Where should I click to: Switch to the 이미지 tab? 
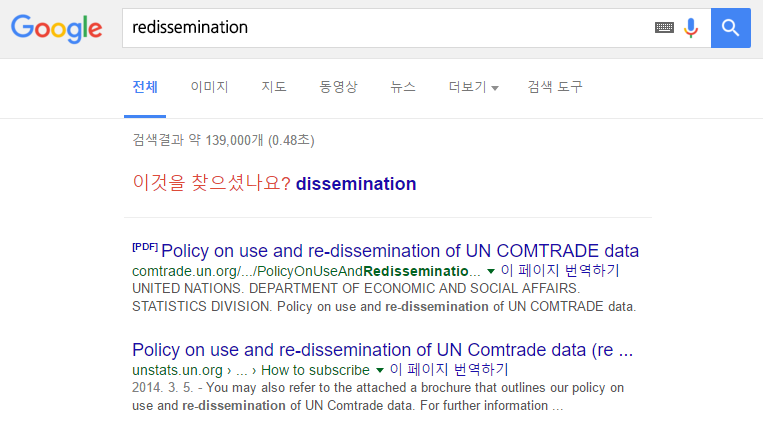(x=209, y=87)
